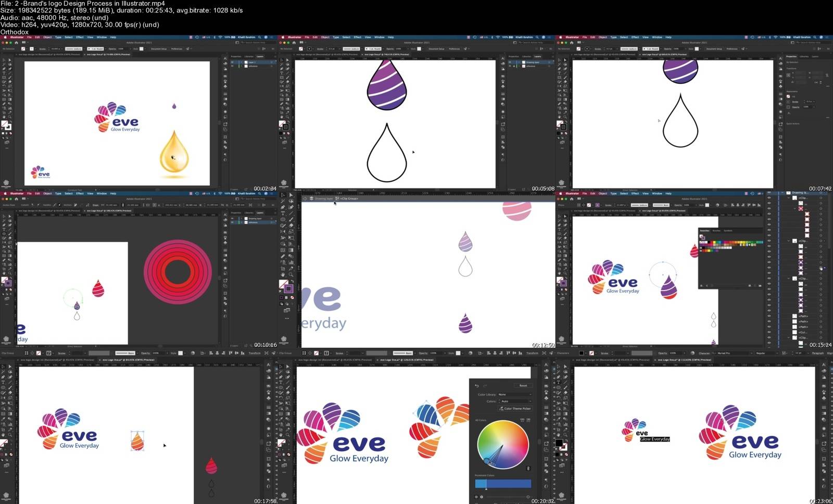Click inside the Recolor Artwork color wheel
Screen dimensions: 833x504
click(503, 444)
